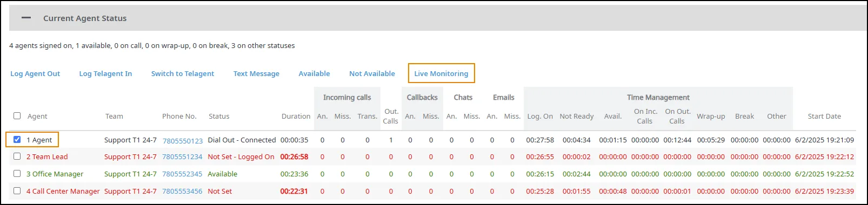Click the Chats group header
The image size is (868, 205).
[x=463, y=98]
